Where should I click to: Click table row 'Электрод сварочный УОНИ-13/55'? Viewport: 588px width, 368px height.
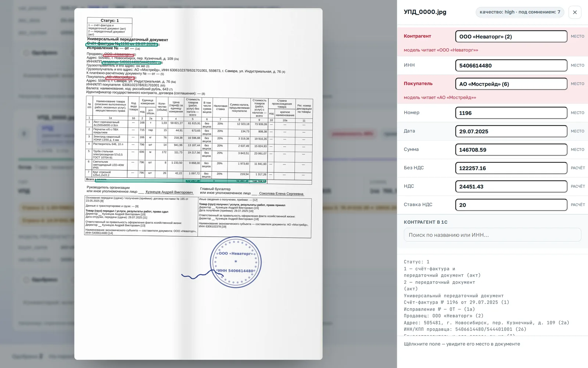(x=199, y=138)
